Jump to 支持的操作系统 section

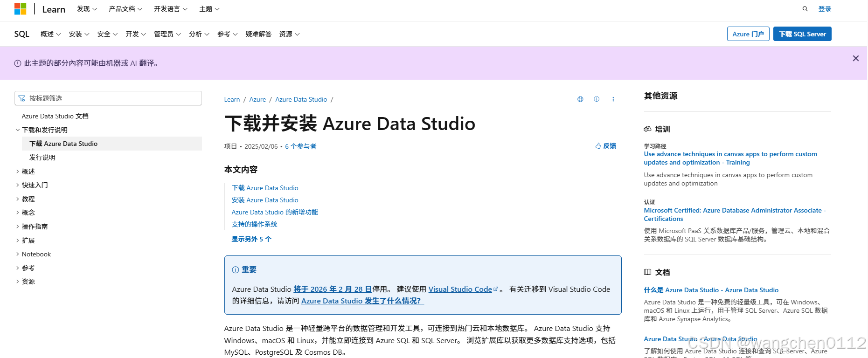point(255,224)
